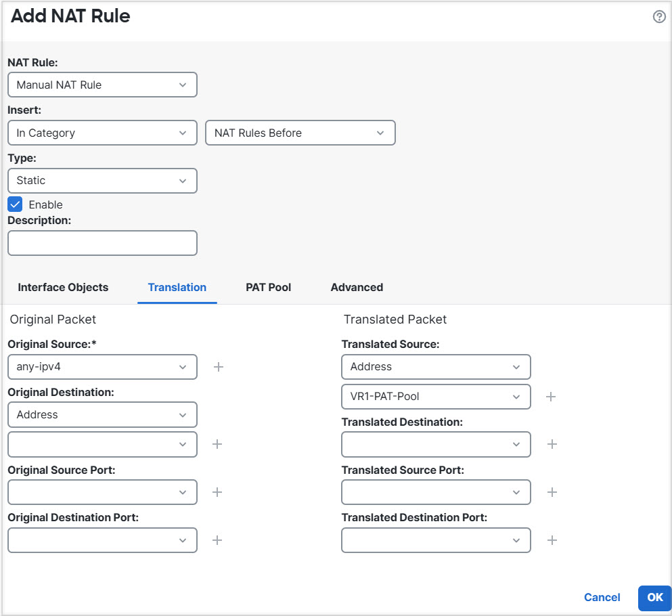Open the NAT Rules Before dropdown
This screenshot has height=616, width=672.
pyautogui.click(x=300, y=133)
